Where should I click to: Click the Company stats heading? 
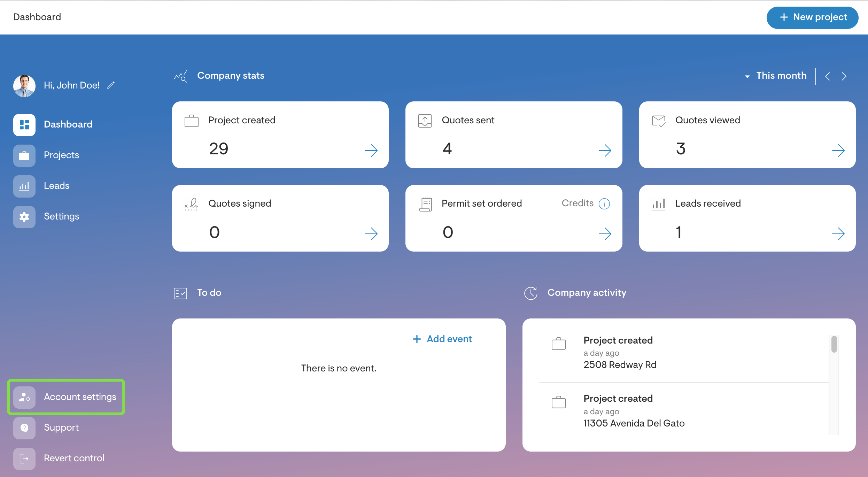tap(231, 76)
